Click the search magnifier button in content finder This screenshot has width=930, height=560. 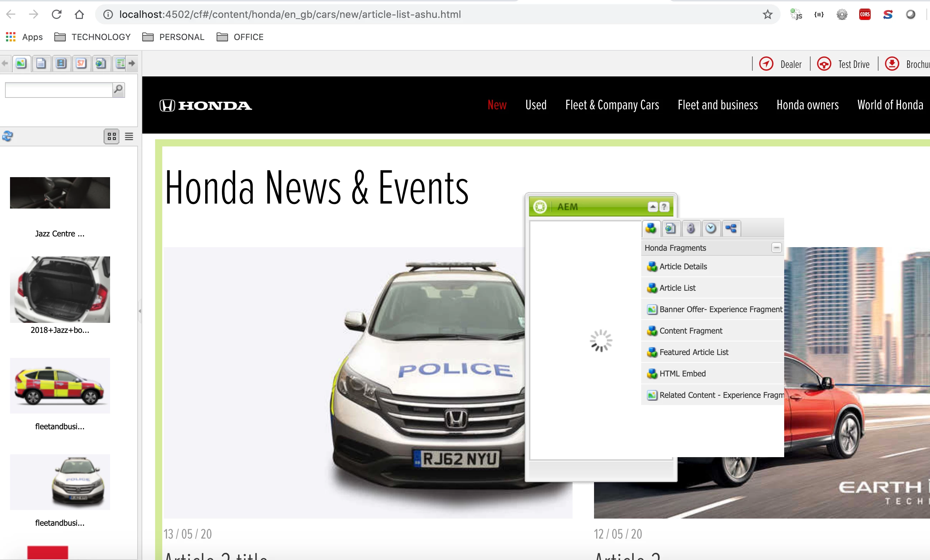118,90
